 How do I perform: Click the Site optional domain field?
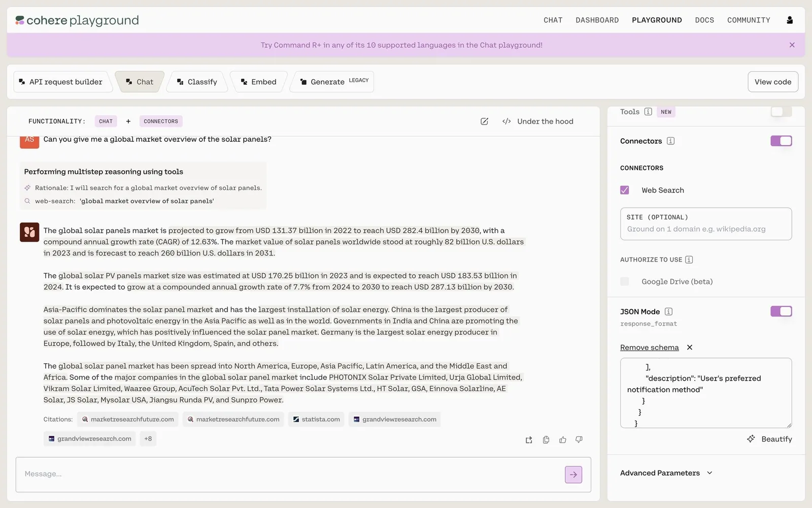(706, 224)
